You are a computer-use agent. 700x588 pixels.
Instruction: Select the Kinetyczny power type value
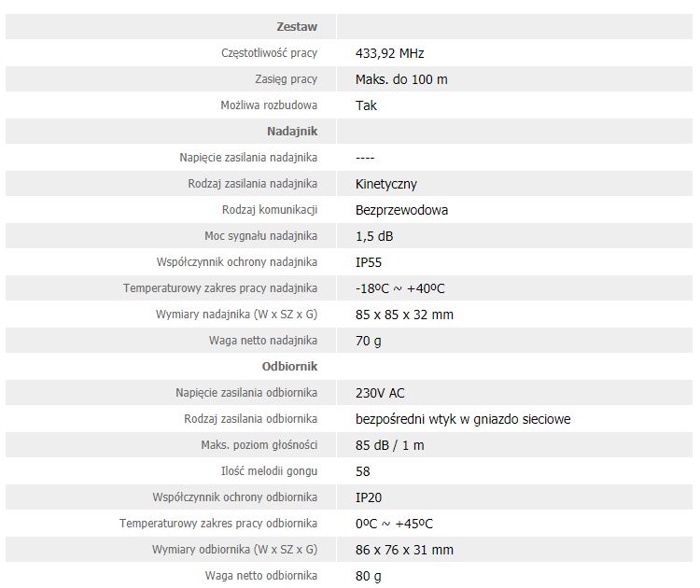(x=386, y=184)
